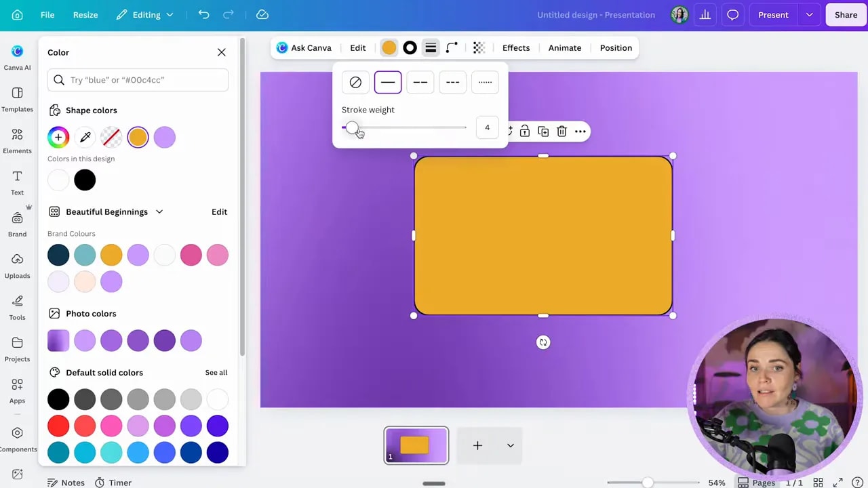The height and width of the screenshot is (488, 868).
Task: Select dotted stroke style
Action: [x=485, y=82]
